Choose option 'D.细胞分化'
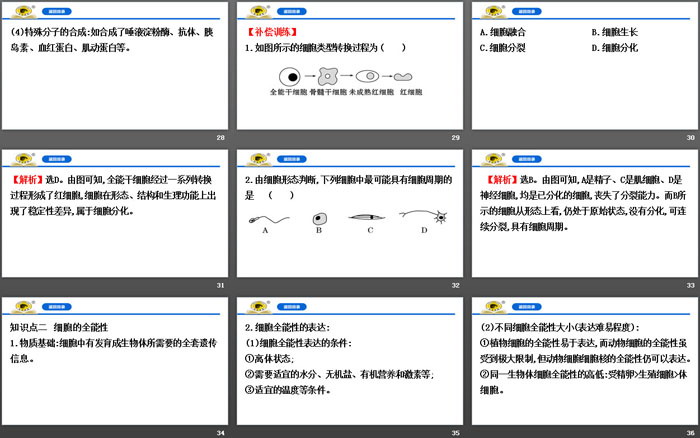The image size is (700, 438). (615, 48)
